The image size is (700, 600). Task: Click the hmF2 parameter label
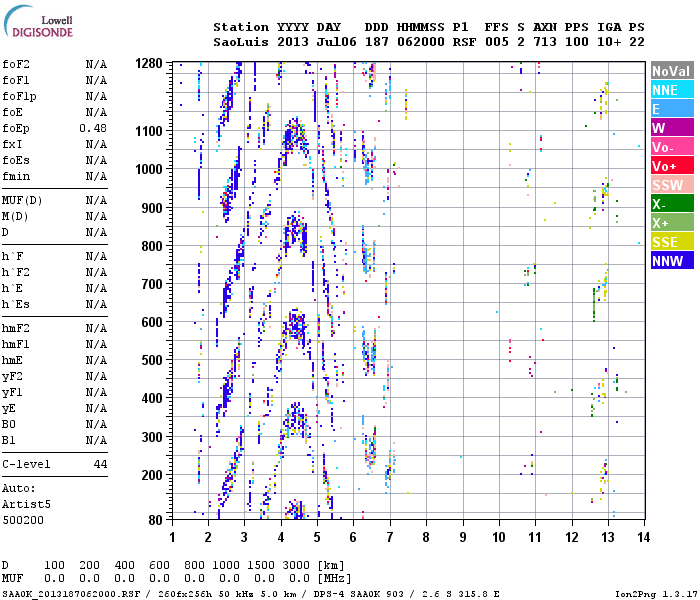click(x=16, y=328)
